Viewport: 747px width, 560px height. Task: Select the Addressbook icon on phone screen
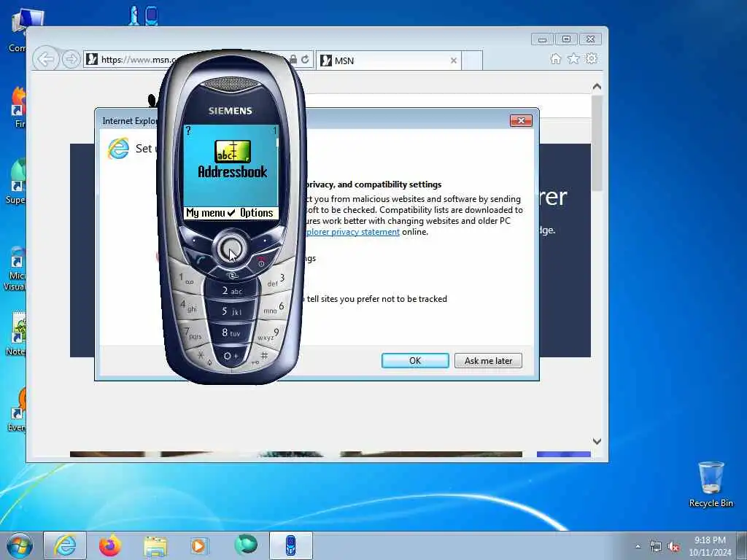233,152
